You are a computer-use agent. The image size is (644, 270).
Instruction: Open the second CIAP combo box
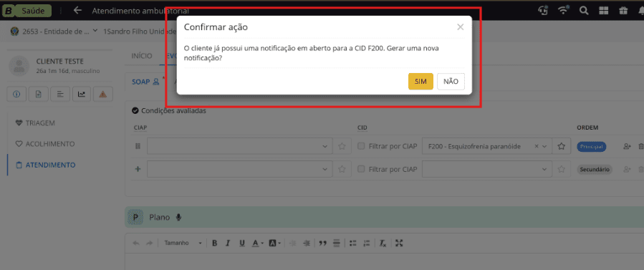[x=239, y=169]
